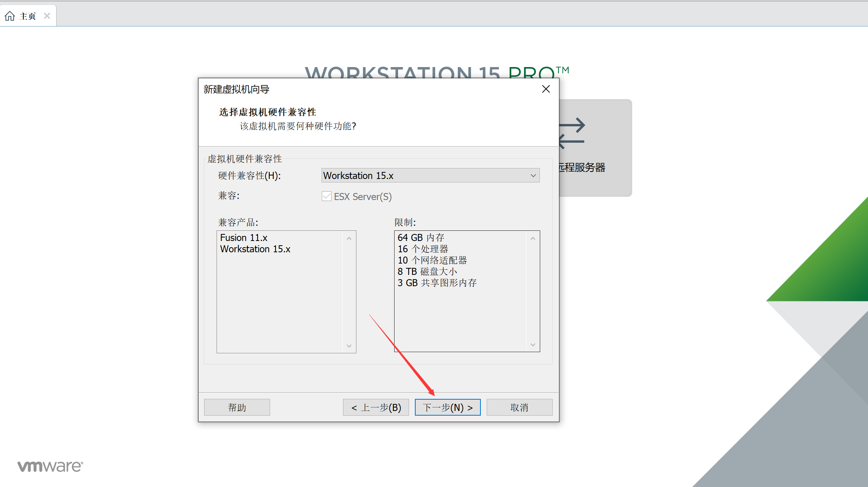Select Workstation 15.x in compatible products list
868x487 pixels.
pyautogui.click(x=255, y=249)
